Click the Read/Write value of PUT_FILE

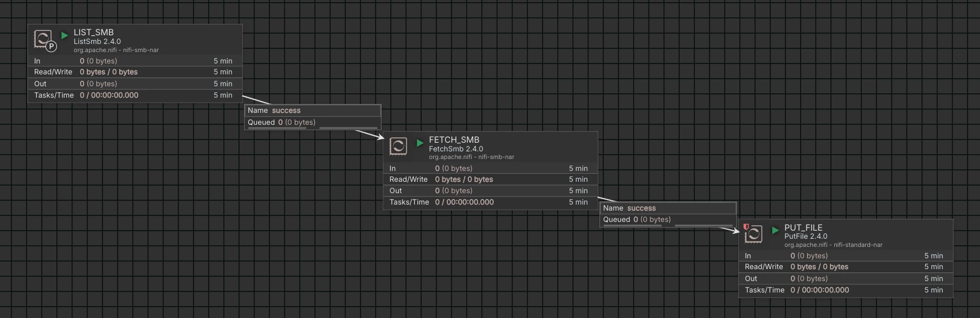[x=820, y=266]
